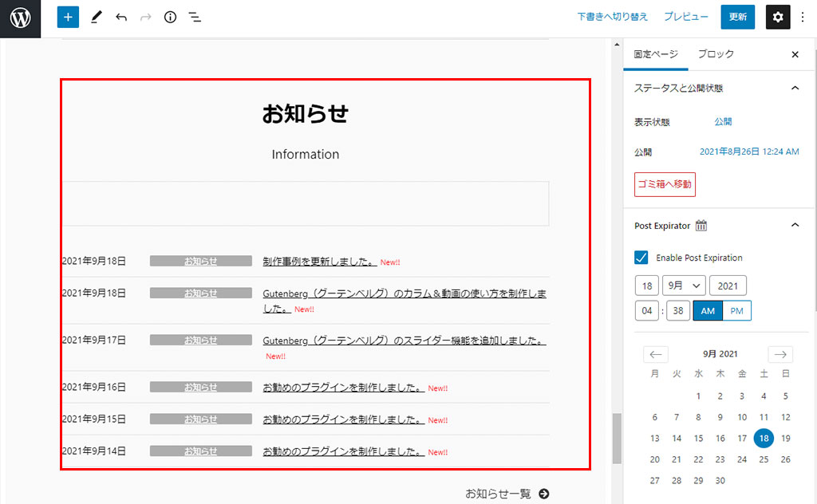Open the document details info icon

coord(170,17)
